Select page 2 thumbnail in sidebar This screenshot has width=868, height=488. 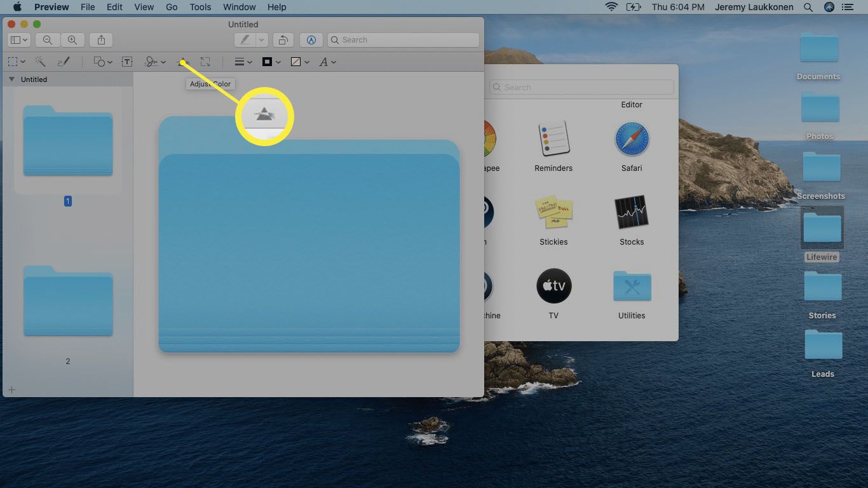68,302
